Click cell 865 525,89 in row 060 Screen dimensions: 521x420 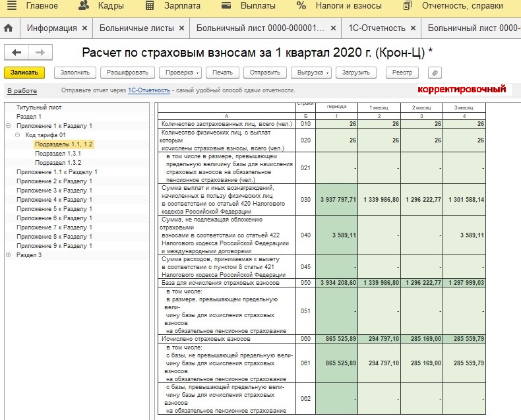[336, 339]
